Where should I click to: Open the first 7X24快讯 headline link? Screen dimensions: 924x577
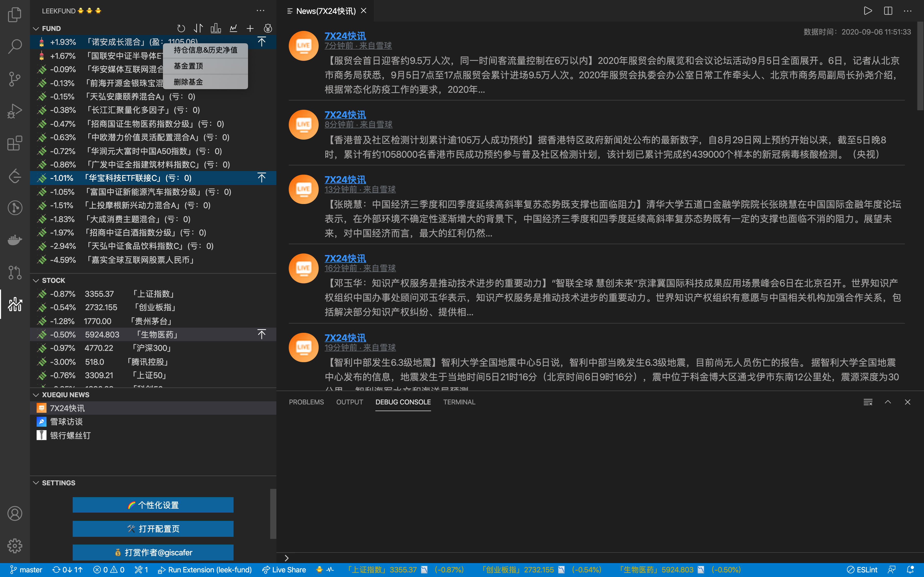click(x=345, y=36)
